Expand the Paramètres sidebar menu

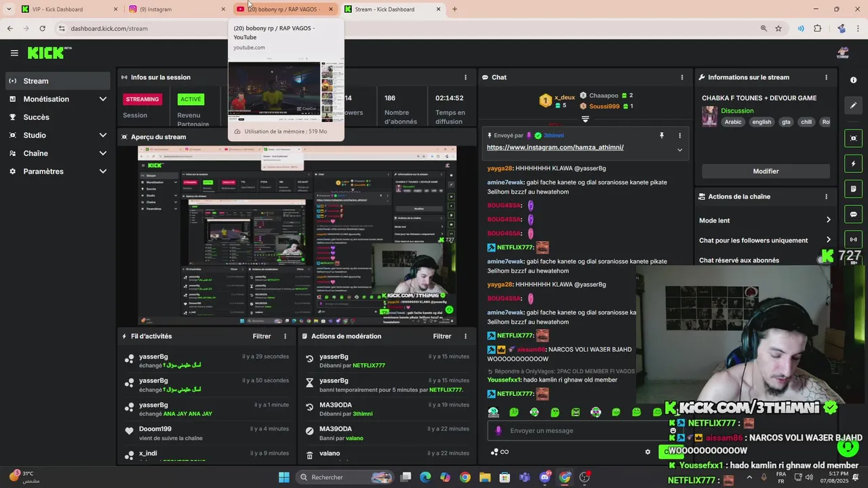(x=103, y=171)
